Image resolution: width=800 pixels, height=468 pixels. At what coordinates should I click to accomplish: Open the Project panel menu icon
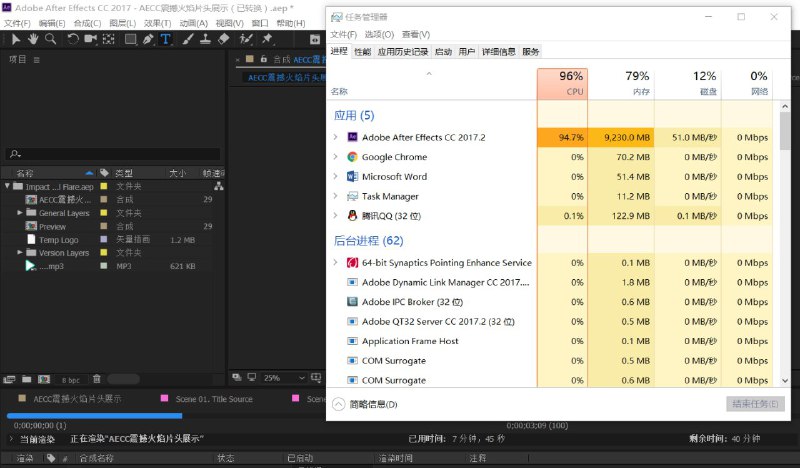36,60
